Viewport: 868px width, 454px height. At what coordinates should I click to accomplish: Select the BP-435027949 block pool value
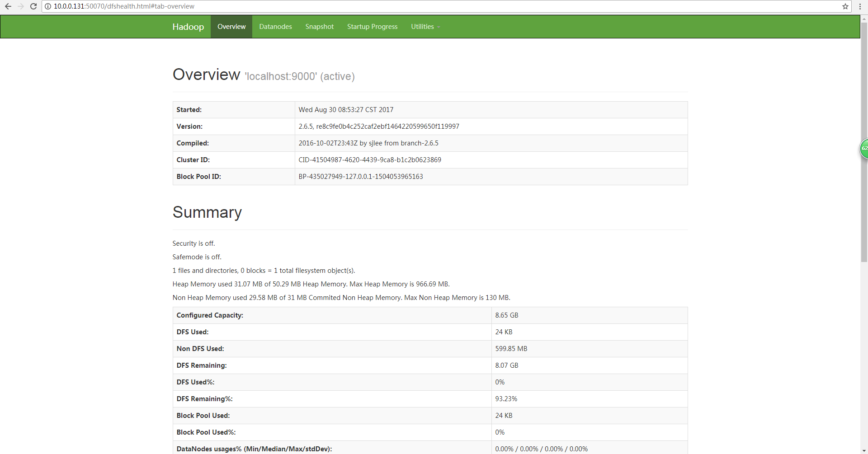tap(361, 177)
